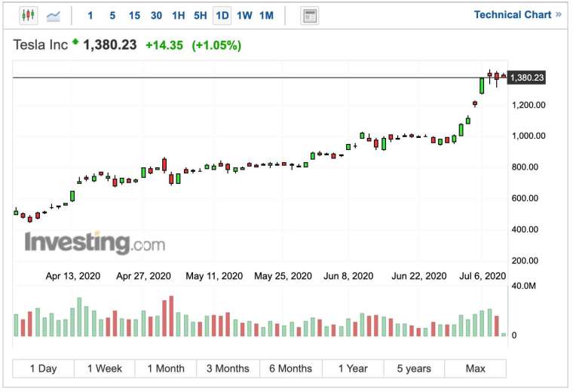
Task: Click the 800.00 axis label
Action: (x=525, y=167)
